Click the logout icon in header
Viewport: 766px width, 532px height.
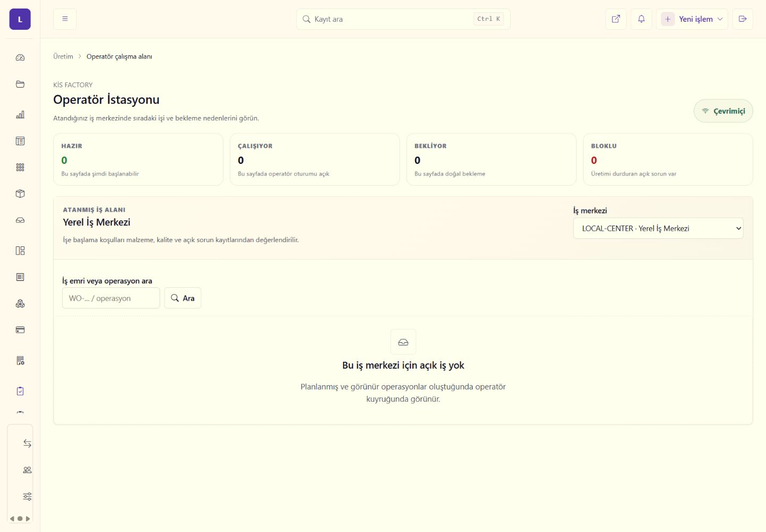pos(743,19)
